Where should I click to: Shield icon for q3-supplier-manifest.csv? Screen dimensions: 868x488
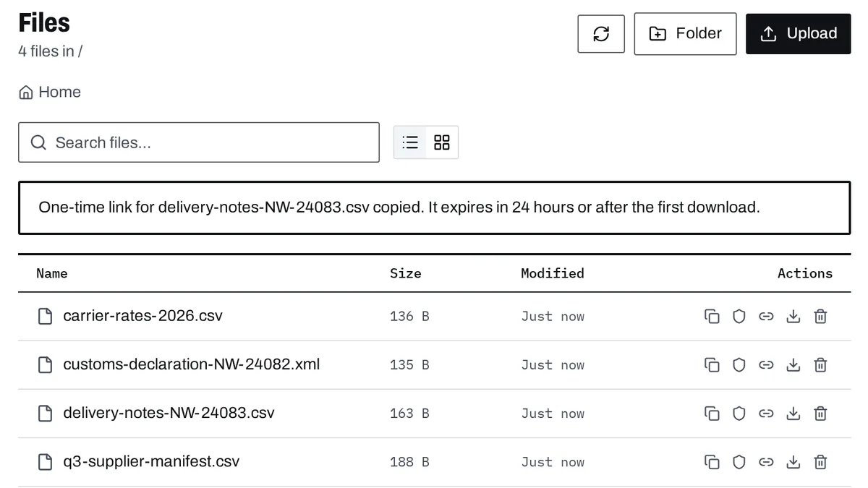pyautogui.click(x=739, y=461)
